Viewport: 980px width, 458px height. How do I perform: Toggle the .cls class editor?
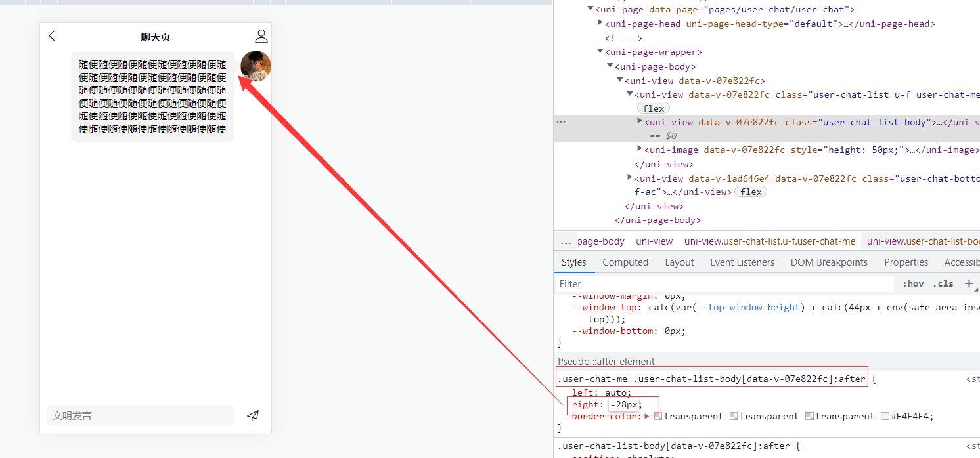click(x=943, y=284)
